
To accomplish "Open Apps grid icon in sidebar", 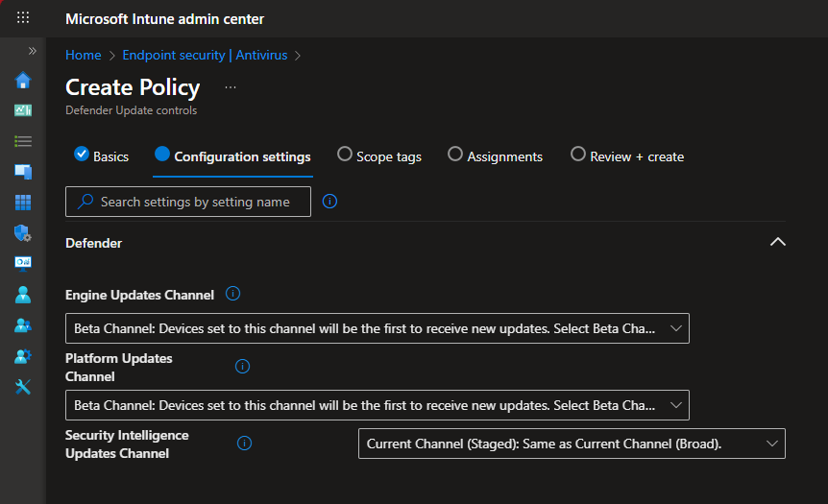I will 23,203.
